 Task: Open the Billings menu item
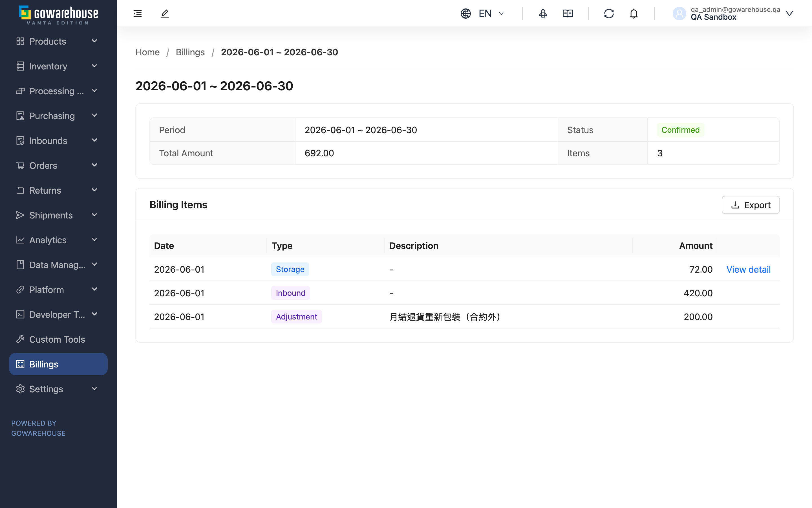click(58, 364)
